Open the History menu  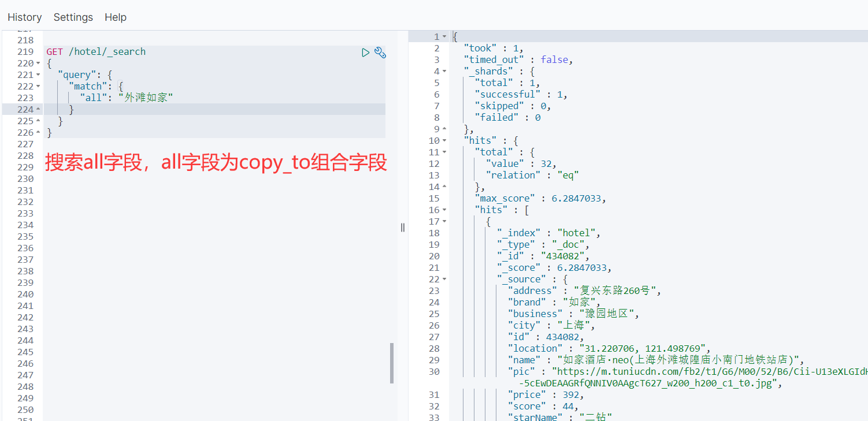click(x=25, y=17)
